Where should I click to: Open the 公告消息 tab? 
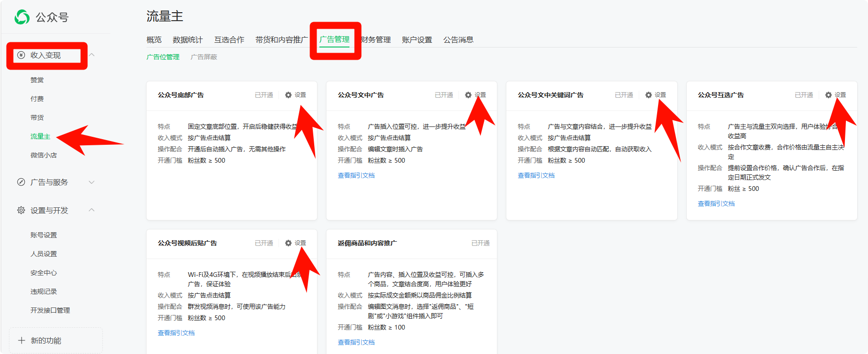tap(458, 40)
